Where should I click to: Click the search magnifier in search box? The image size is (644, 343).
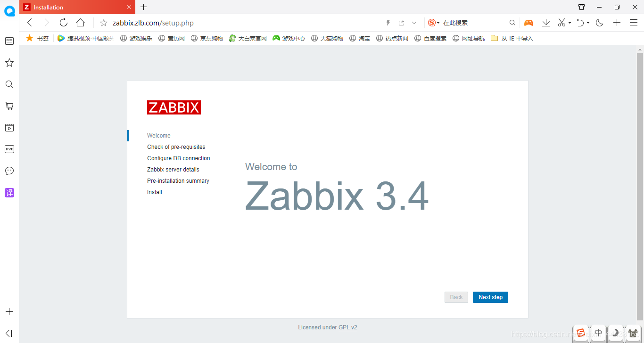[512, 23]
